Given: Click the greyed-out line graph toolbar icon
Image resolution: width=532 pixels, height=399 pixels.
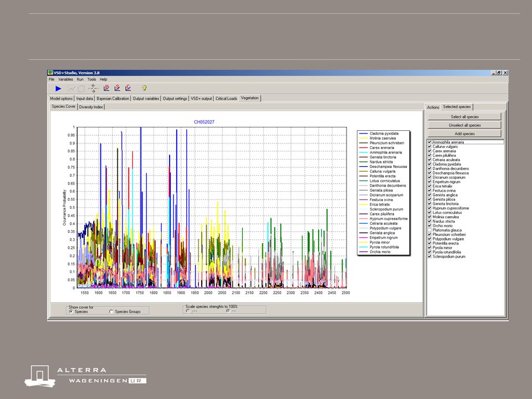Looking at the screenshot, I should (x=71, y=89).
